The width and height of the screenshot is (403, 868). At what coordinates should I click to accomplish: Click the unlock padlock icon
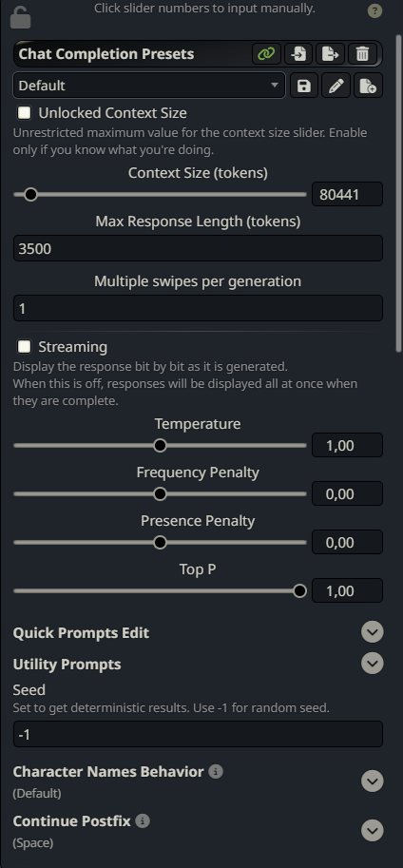[20, 16]
